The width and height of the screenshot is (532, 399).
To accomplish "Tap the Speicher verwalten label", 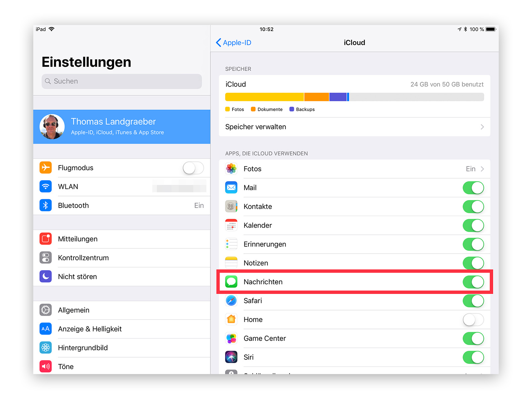I will (x=256, y=127).
